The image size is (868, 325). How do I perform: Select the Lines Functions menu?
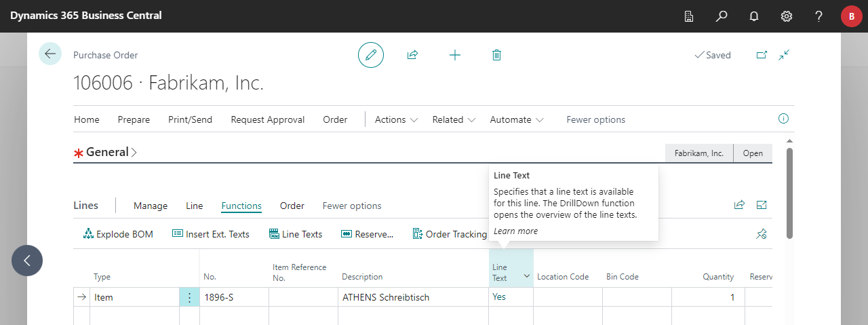(241, 206)
